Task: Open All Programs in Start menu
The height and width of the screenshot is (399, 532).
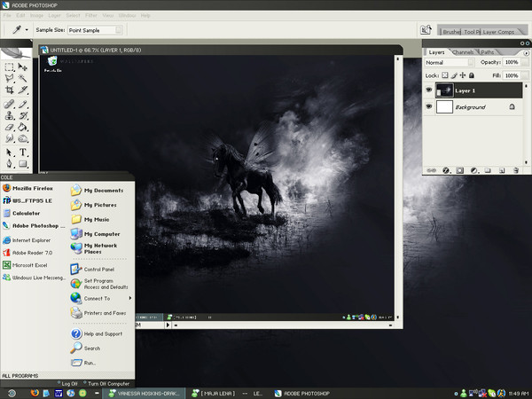Action: [x=20, y=376]
